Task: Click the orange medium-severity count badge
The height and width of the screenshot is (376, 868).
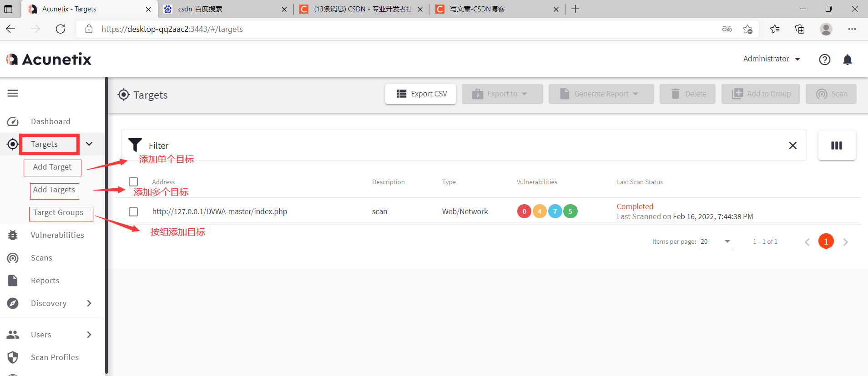Action: [540, 211]
